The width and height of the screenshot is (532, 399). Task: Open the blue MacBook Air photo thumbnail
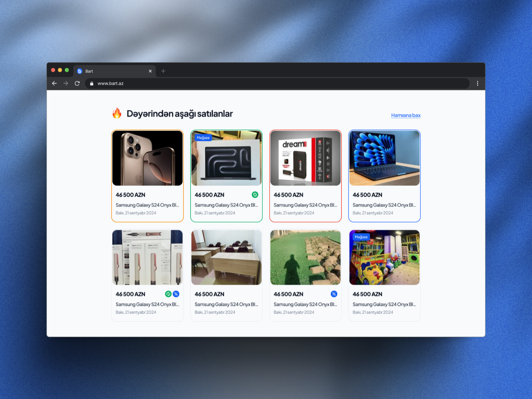(x=384, y=158)
